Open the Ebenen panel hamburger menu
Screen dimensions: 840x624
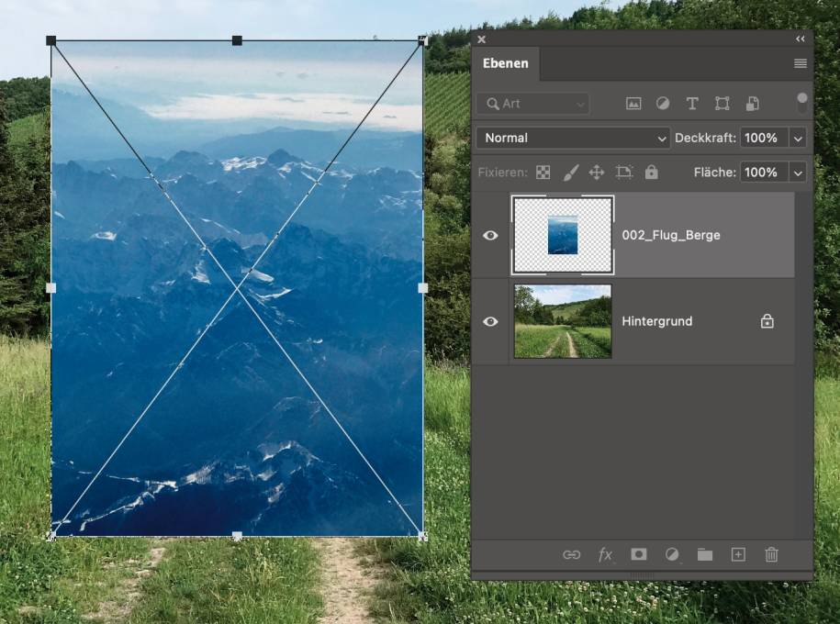[801, 63]
